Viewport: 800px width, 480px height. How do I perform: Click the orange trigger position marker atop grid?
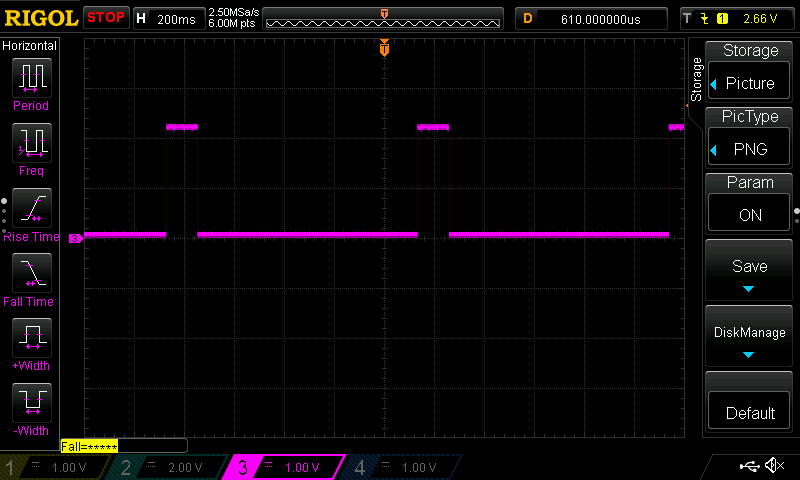[384, 48]
